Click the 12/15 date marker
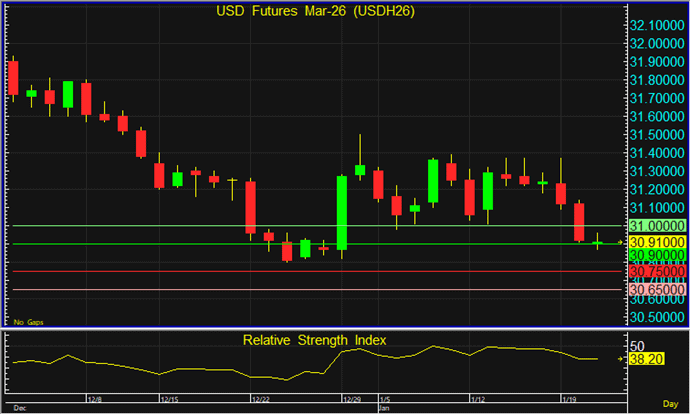 [x=170, y=399]
